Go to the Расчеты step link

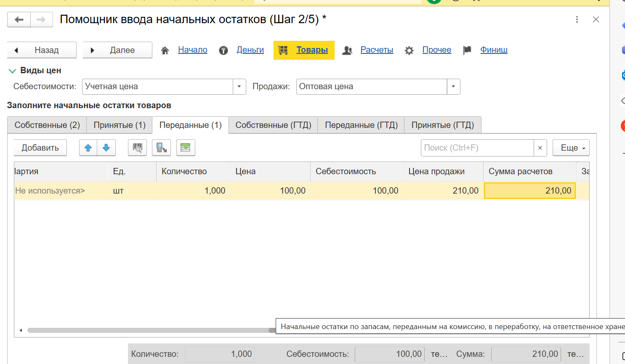pyautogui.click(x=377, y=50)
